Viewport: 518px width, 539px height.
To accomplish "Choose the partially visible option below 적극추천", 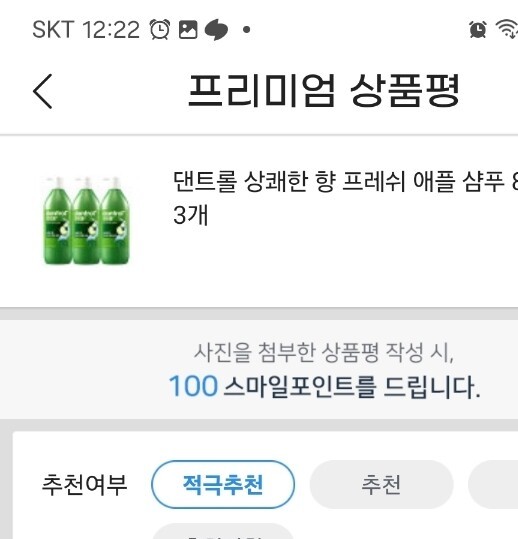I will [223, 531].
